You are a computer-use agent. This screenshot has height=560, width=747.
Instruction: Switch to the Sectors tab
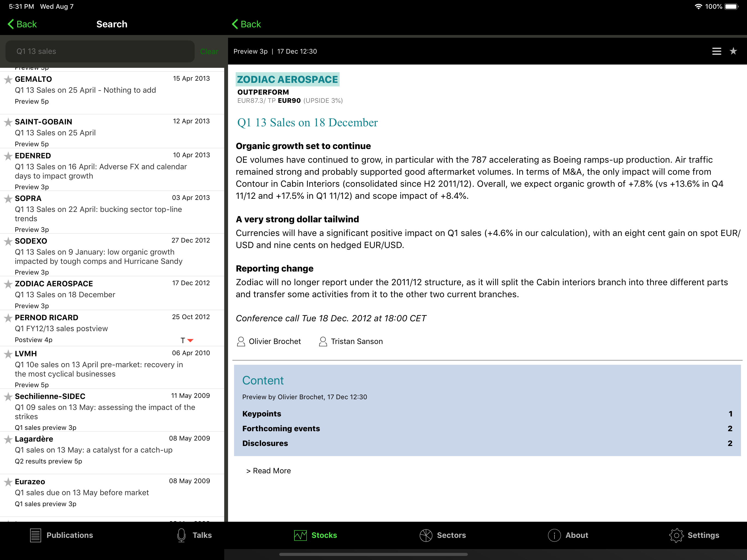click(x=443, y=535)
